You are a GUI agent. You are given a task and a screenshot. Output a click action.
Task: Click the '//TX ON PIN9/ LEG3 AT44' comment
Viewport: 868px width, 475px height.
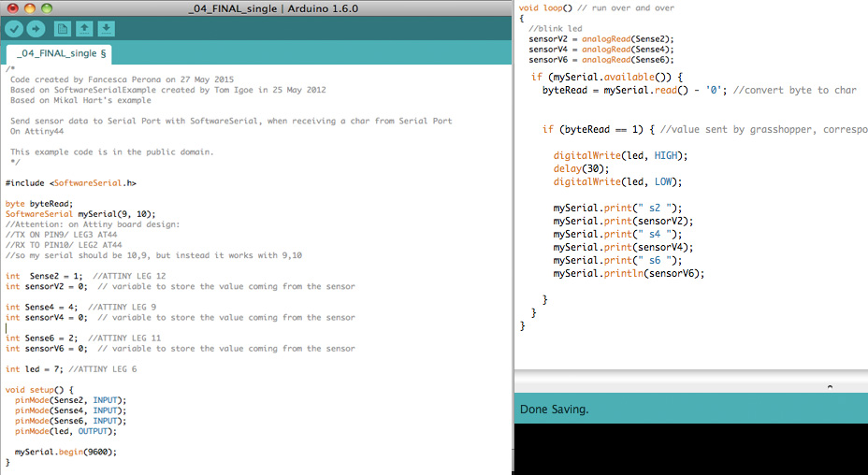pyautogui.click(x=62, y=235)
